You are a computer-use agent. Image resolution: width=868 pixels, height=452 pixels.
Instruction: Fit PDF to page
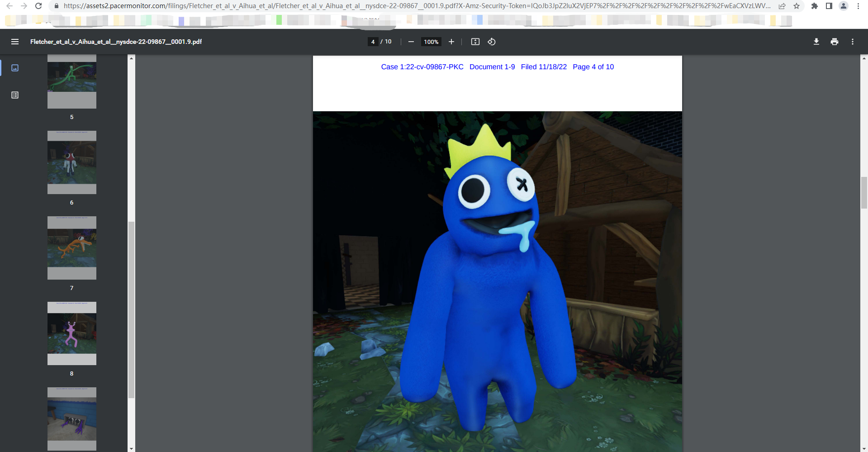click(x=475, y=42)
